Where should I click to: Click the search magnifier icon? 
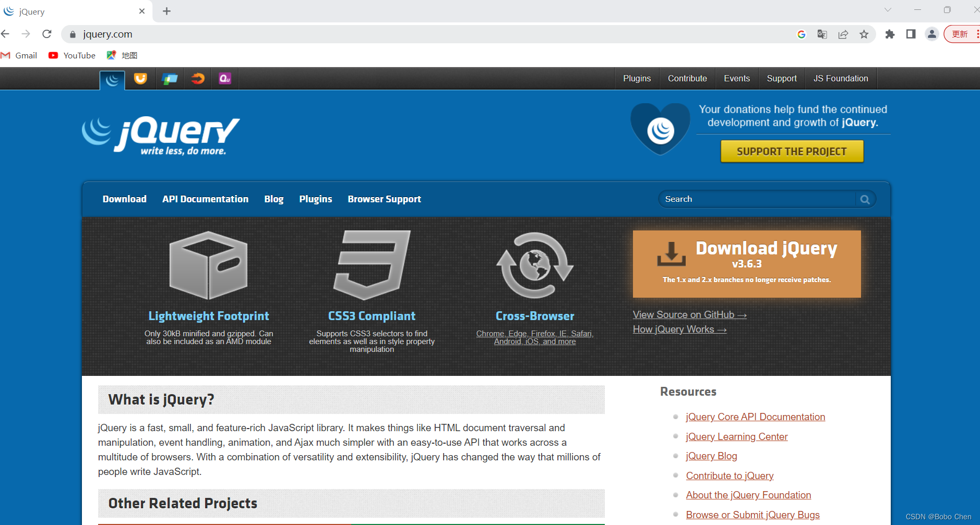tap(865, 199)
